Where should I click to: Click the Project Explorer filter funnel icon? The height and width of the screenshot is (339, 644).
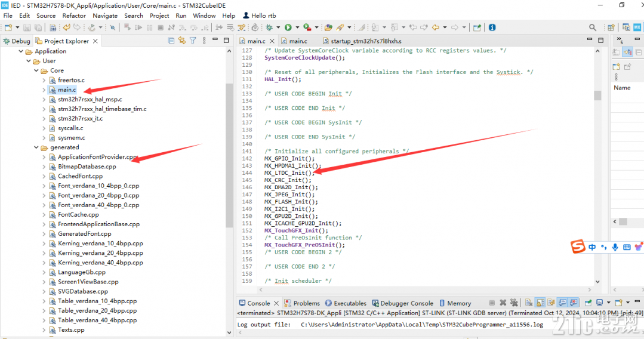tap(193, 41)
